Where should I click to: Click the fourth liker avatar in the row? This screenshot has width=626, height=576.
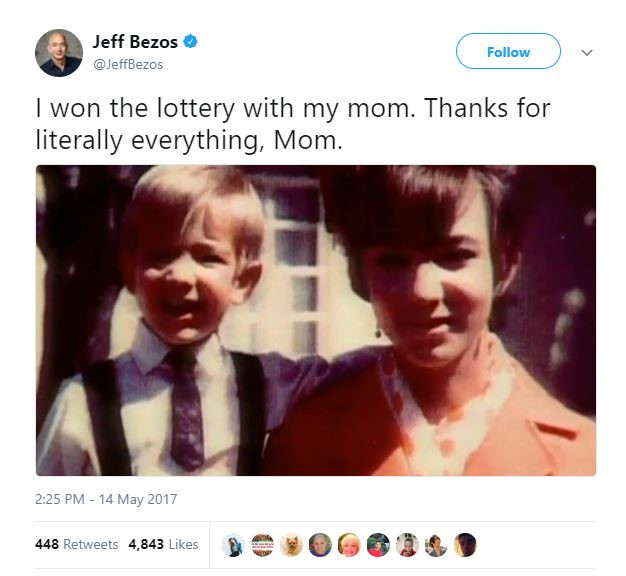320,544
